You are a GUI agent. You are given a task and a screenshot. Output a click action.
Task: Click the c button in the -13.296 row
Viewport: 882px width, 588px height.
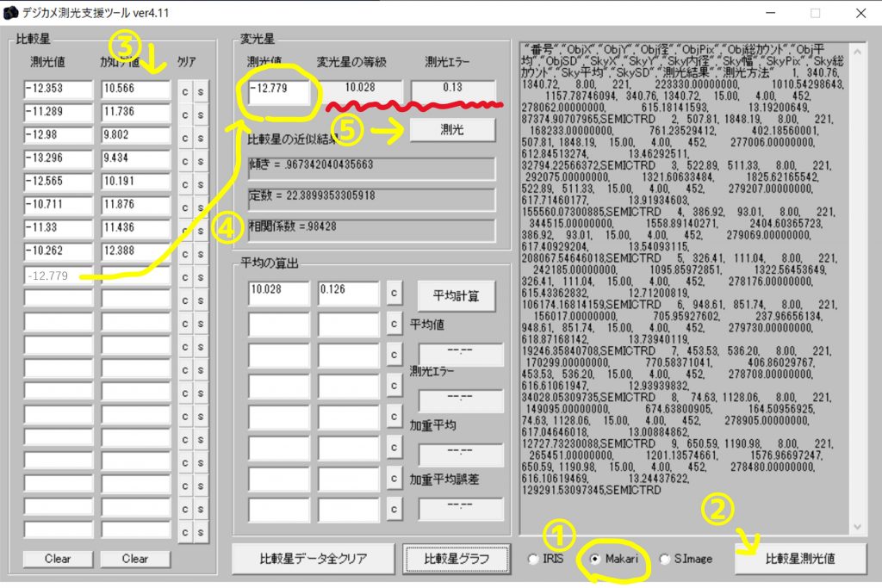coord(185,161)
